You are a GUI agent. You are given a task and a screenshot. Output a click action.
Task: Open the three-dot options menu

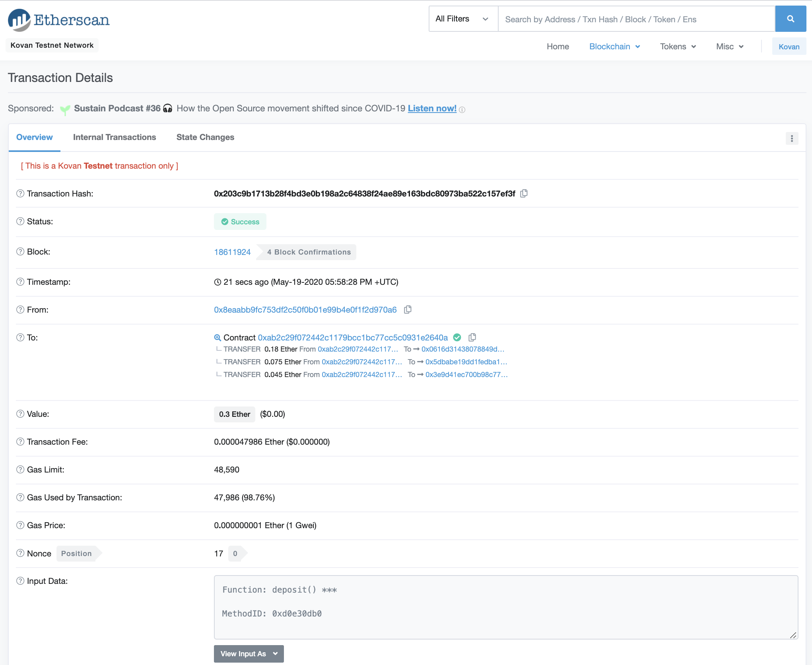792,138
